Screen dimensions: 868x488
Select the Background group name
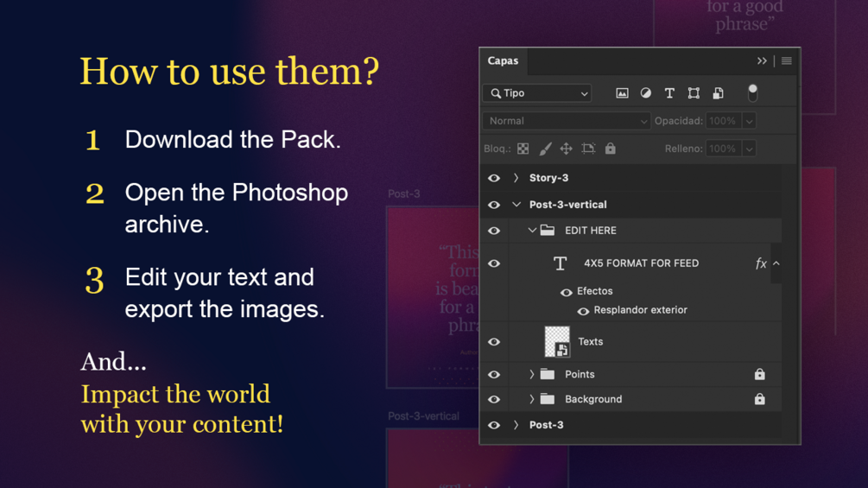tap(593, 399)
